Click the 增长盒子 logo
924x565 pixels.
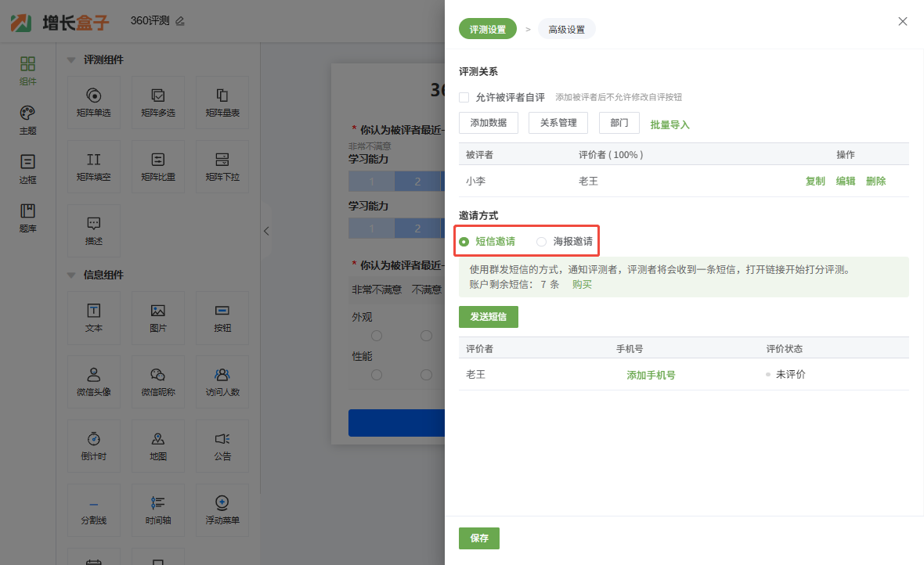(x=60, y=23)
